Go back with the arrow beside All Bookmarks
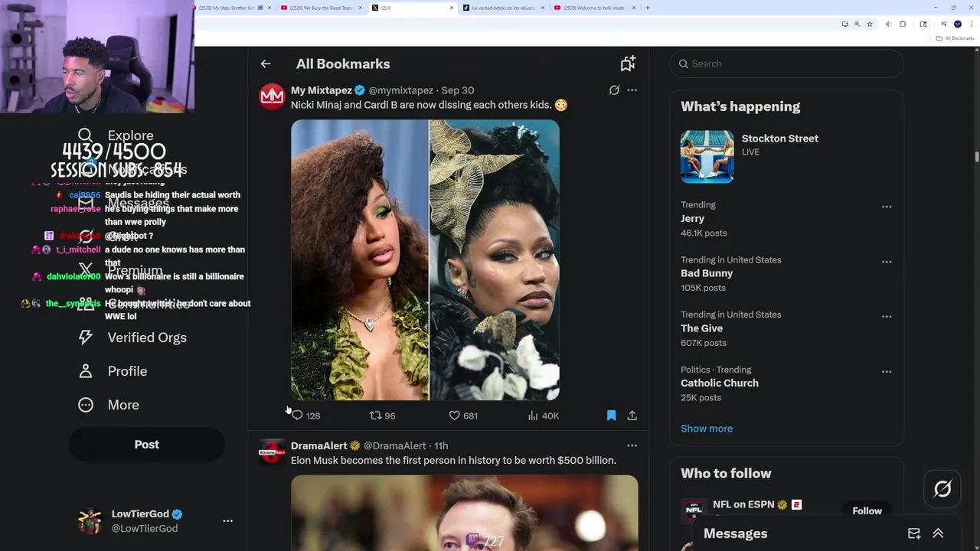 coord(266,64)
